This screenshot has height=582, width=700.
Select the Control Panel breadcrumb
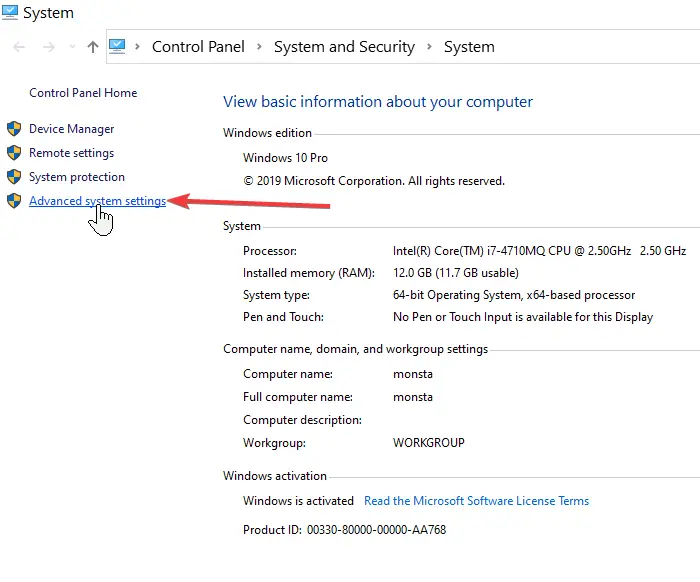pyautogui.click(x=198, y=46)
